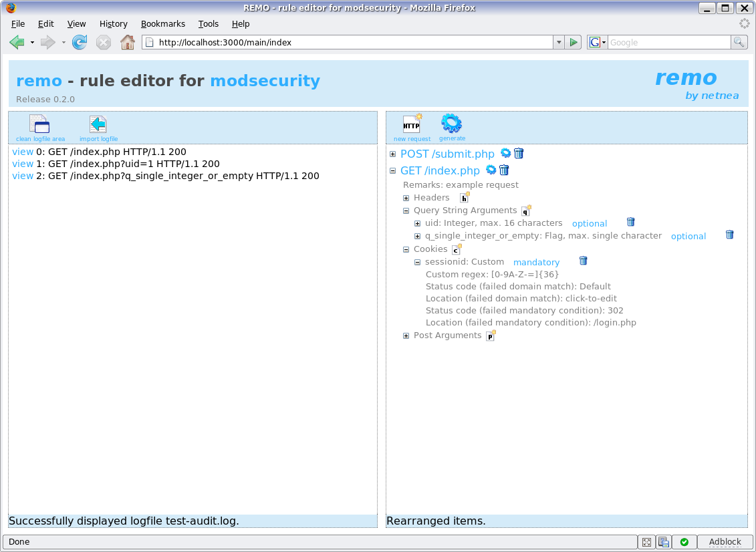Screen dimensions: 756x552
Task: Toggle q_single_integer_or_empty optional setting
Action: click(x=688, y=236)
